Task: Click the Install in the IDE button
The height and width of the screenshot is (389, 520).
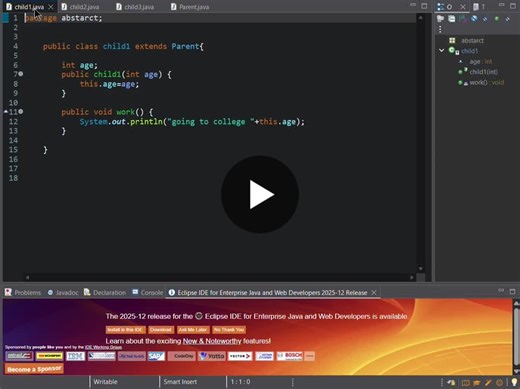Action: [125, 330]
